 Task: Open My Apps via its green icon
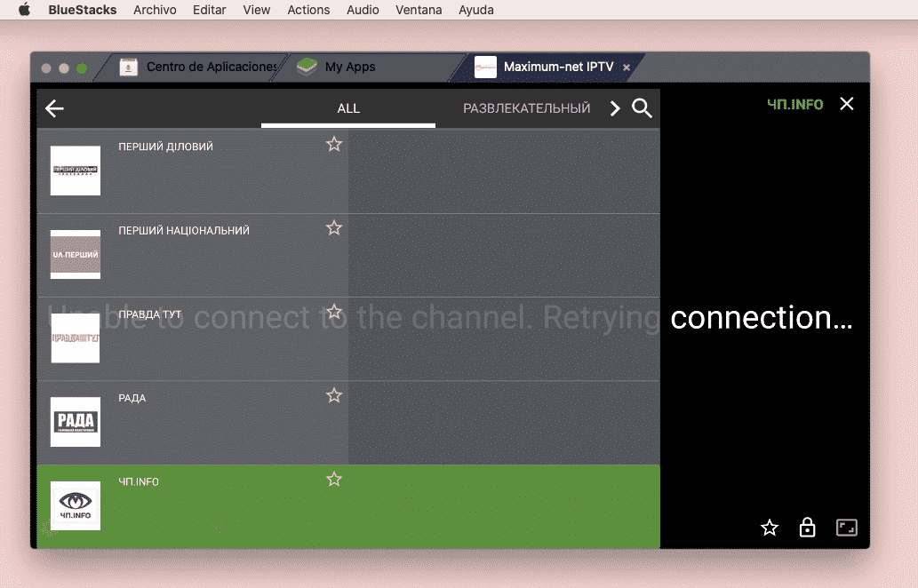[306, 67]
